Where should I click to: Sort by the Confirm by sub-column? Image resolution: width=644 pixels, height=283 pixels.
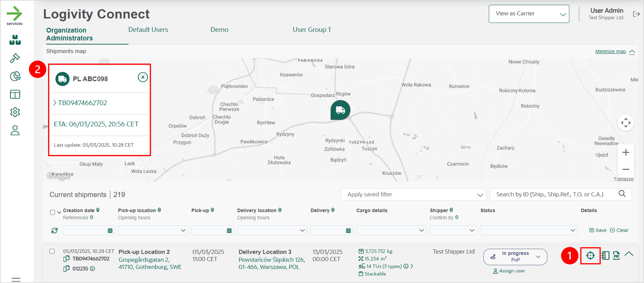(x=457, y=218)
